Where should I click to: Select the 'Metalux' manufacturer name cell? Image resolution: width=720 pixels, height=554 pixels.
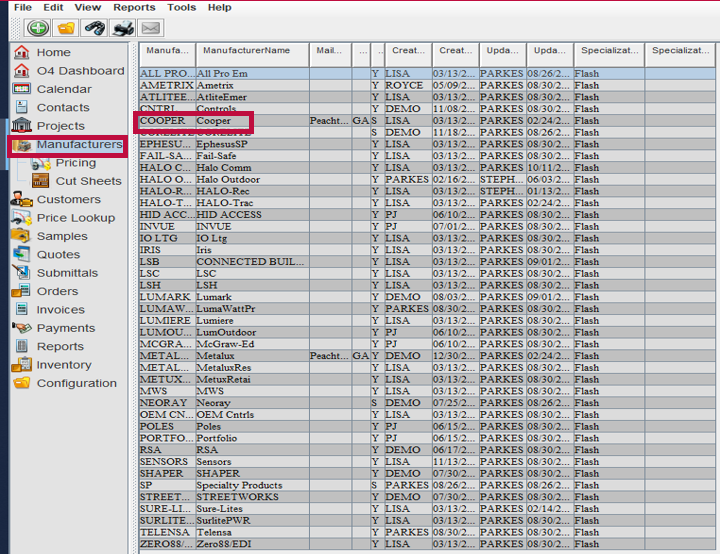[x=253, y=356]
